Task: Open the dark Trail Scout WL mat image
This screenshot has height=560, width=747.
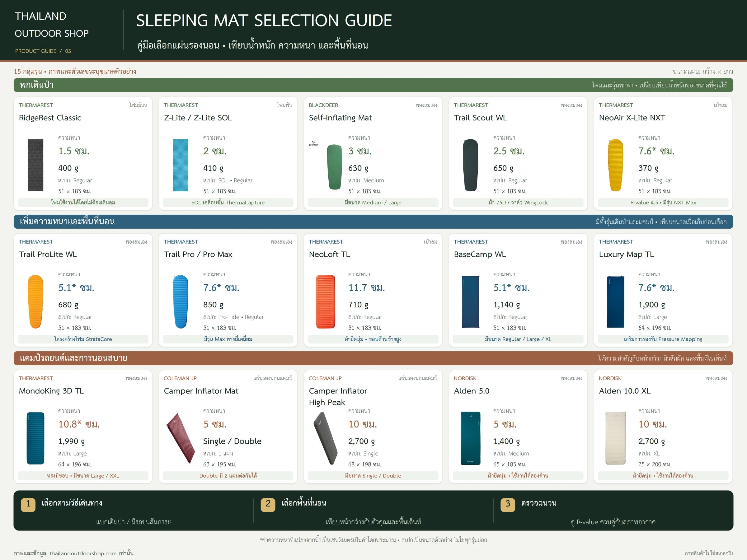Action: pos(470,165)
